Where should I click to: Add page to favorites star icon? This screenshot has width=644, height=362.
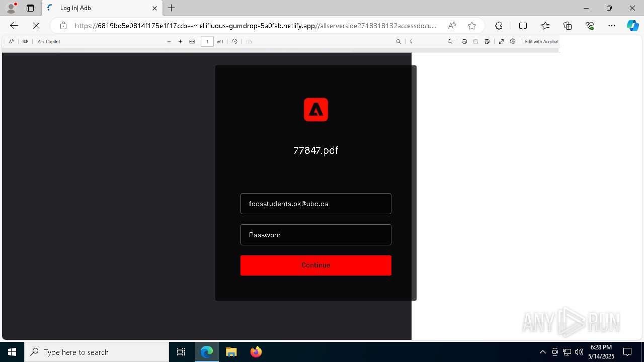472,26
